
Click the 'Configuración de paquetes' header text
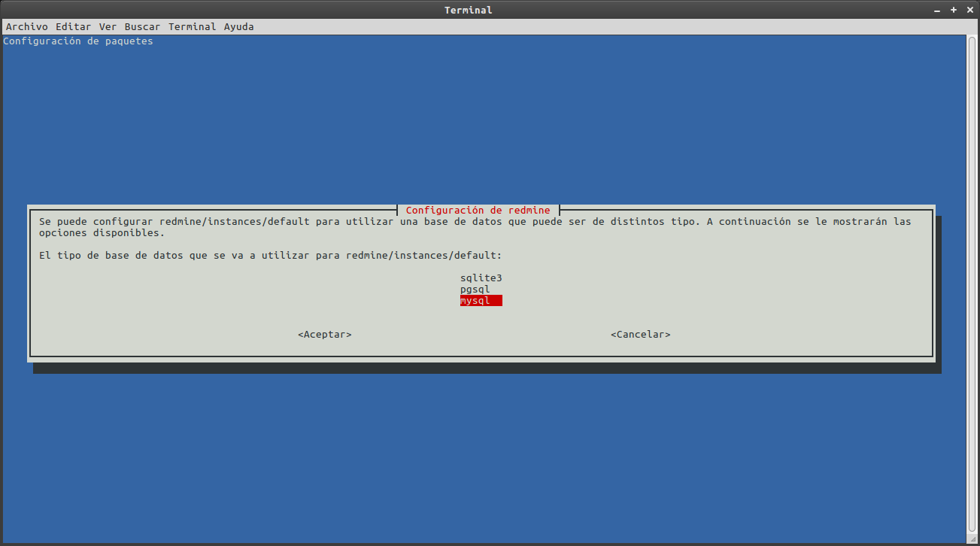pyautogui.click(x=78, y=41)
